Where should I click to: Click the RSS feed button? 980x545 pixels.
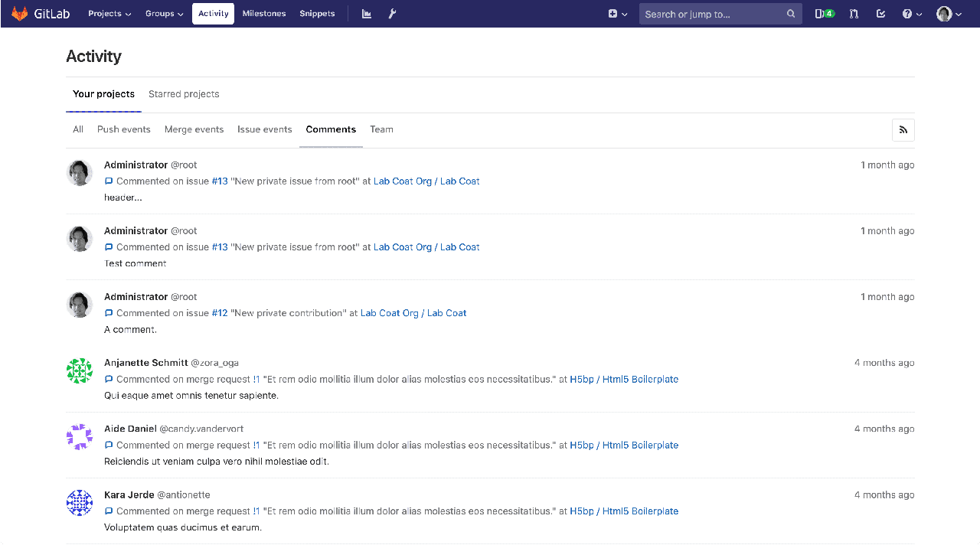[x=903, y=129]
